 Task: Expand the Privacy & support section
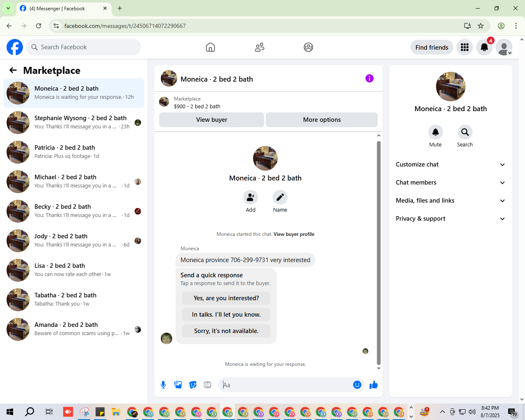(x=450, y=219)
